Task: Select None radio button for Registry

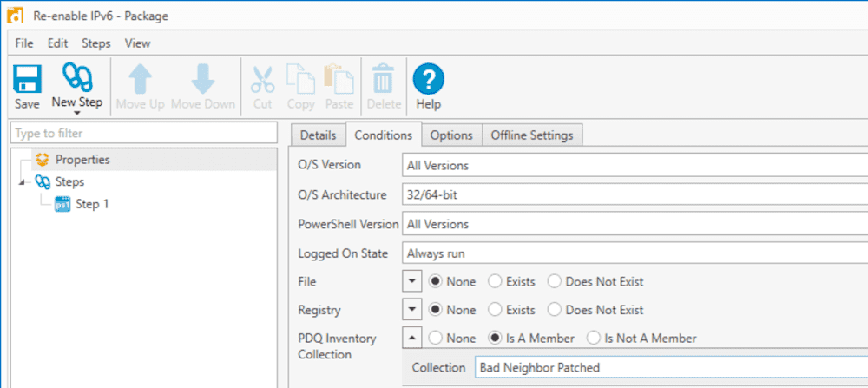Action: tap(436, 309)
